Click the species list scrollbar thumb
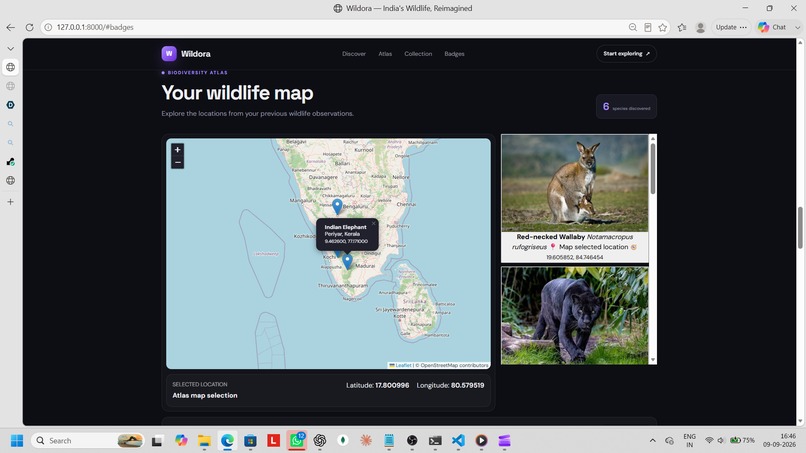The height and width of the screenshot is (453, 806). (653, 169)
